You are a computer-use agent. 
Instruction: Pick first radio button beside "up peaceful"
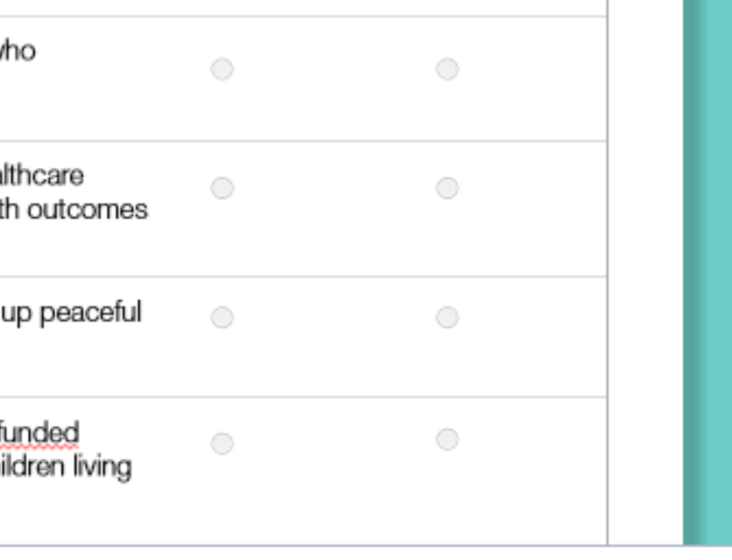point(222,318)
